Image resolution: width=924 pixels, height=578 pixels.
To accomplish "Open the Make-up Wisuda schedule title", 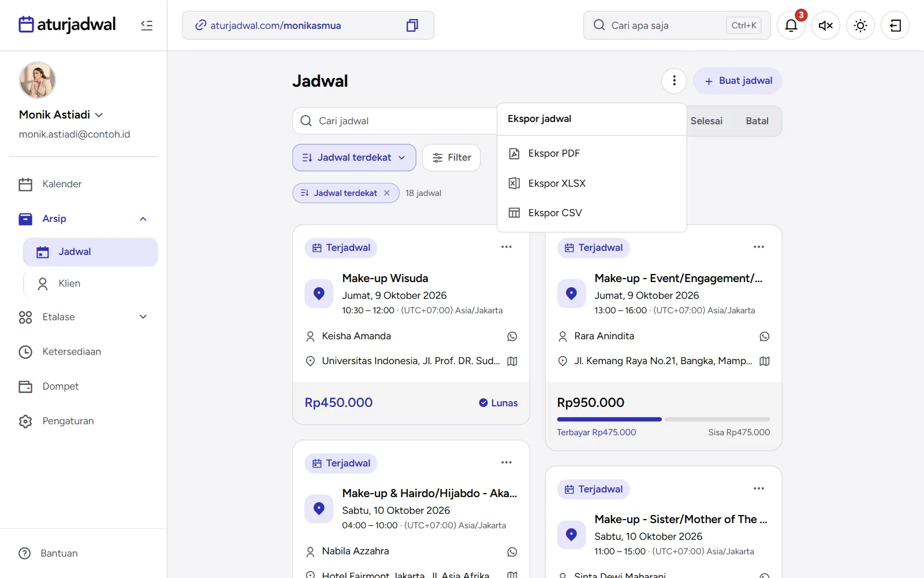I will click(385, 279).
